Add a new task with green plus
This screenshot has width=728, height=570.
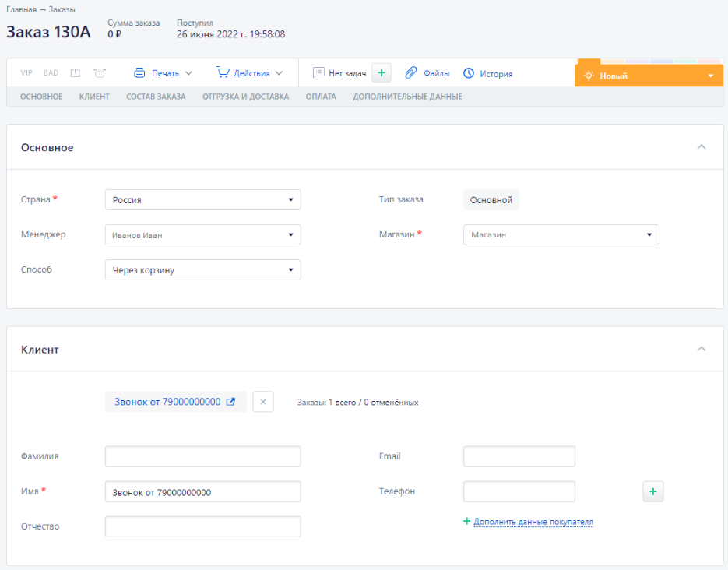[x=381, y=73]
